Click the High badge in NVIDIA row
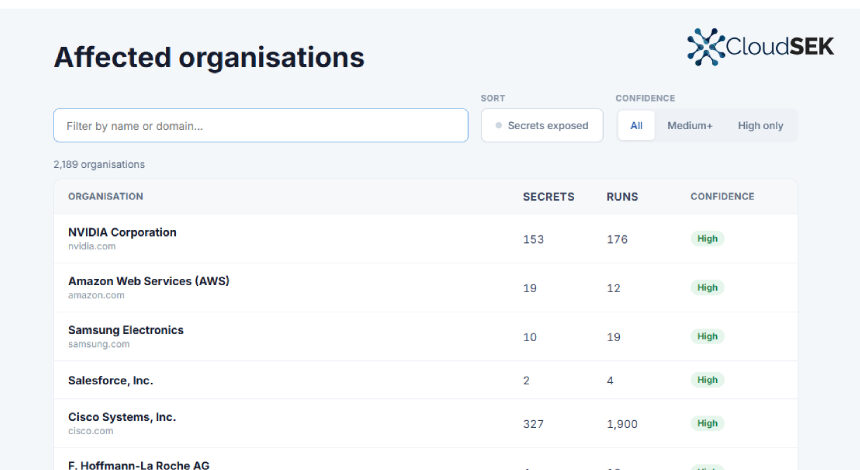The height and width of the screenshot is (470, 860). [x=707, y=239]
